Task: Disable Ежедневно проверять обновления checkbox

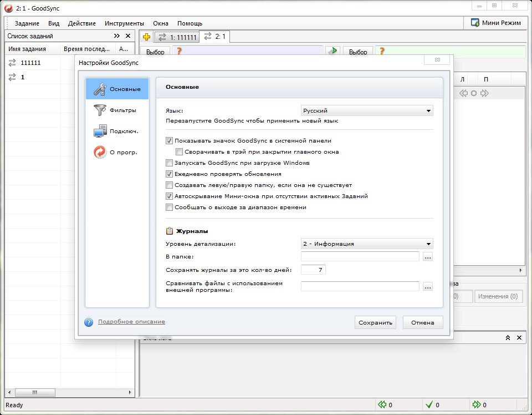Action: 170,174
